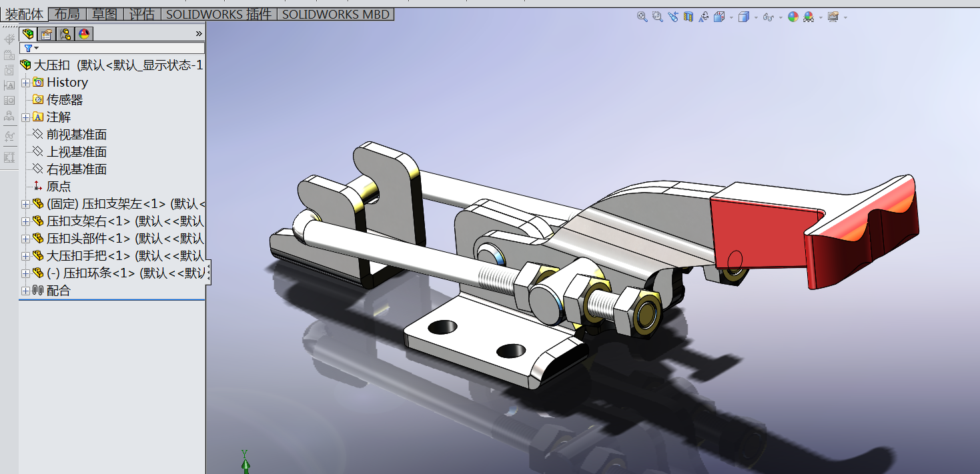Select the Zoom to Area tool
This screenshot has width=980, height=474.
coord(657,17)
